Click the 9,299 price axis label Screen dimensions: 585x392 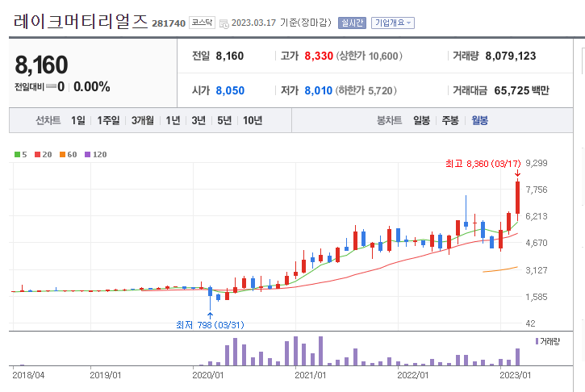(537, 163)
